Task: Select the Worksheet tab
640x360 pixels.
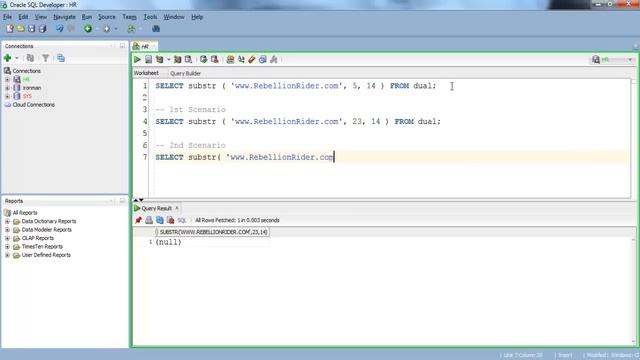Action: (x=146, y=73)
